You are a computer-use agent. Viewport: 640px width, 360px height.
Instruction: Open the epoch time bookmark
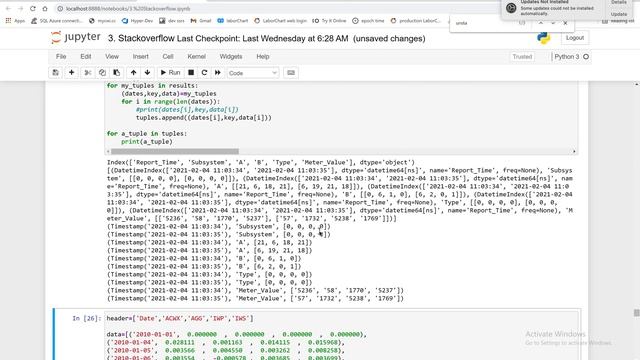pyautogui.click(x=368, y=21)
